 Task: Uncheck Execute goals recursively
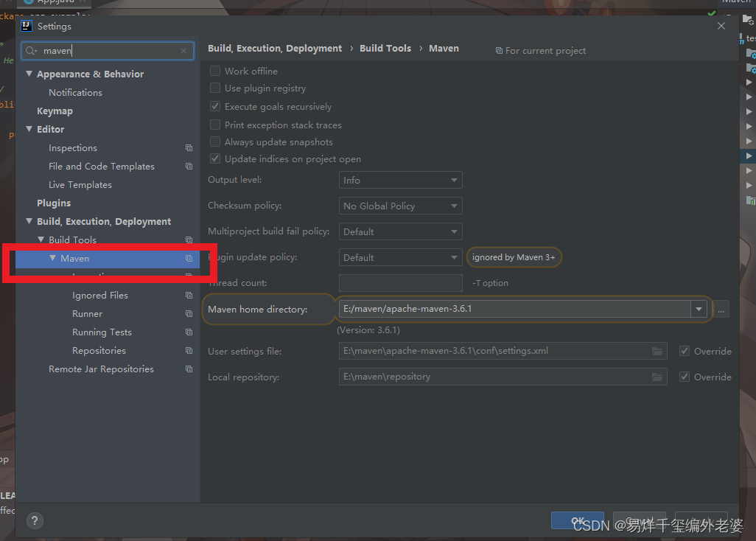[x=215, y=106]
